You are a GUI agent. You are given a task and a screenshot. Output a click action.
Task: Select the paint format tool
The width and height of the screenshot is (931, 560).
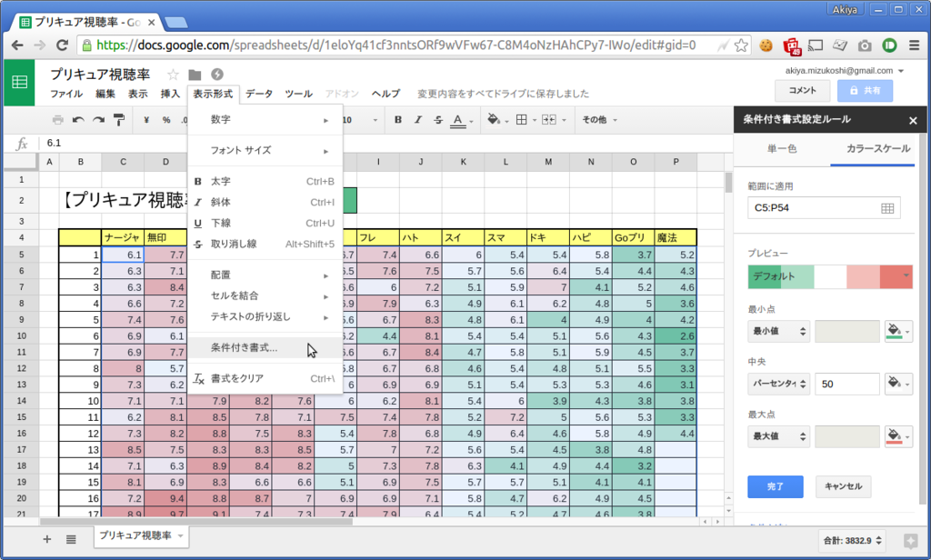point(119,120)
